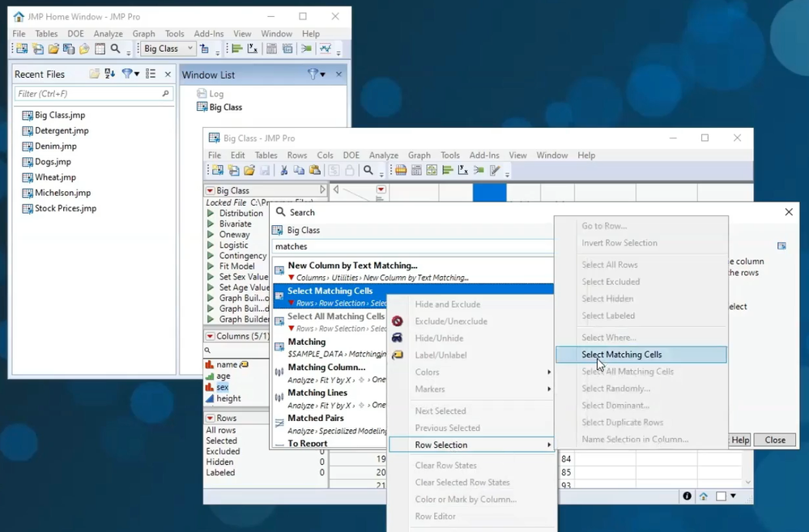The height and width of the screenshot is (532, 809).
Task: Click the home icon in the status bar
Action: coord(704,496)
